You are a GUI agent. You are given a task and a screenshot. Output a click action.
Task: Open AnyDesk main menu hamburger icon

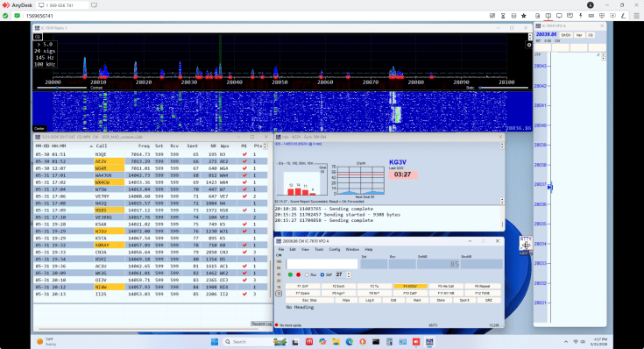click(x=636, y=16)
